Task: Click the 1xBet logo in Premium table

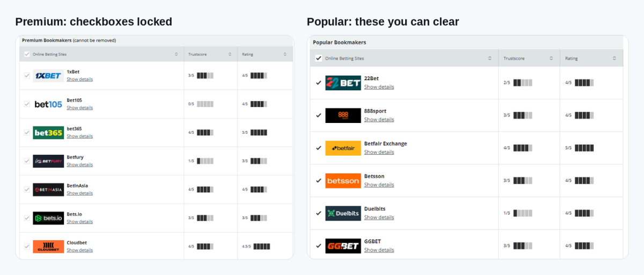Action: 48,76
